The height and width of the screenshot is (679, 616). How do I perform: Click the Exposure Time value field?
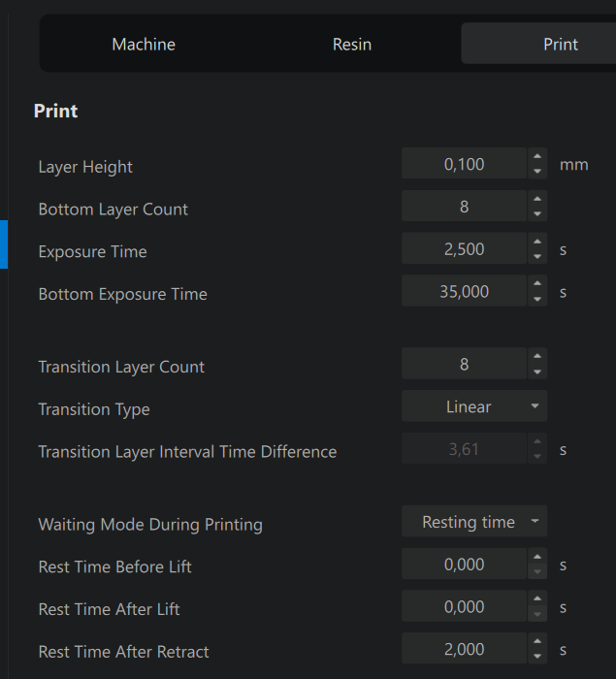tap(464, 248)
